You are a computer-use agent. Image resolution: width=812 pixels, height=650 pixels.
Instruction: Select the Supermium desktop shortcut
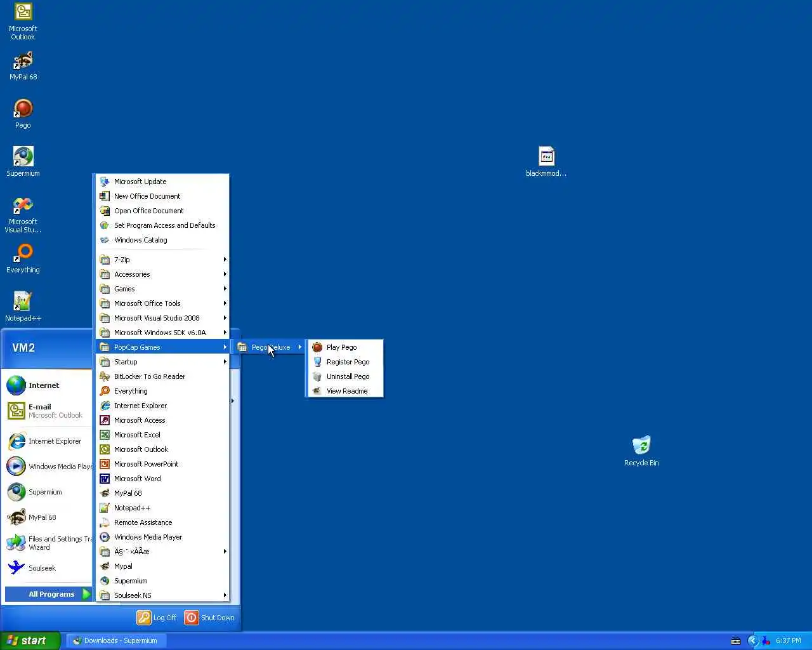pyautogui.click(x=23, y=162)
